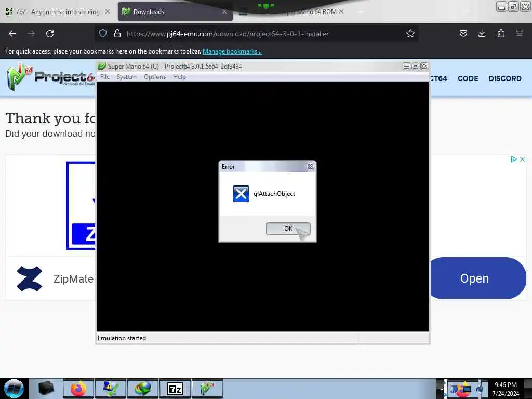Show hidden system tray icons arrow
The height and width of the screenshot is (399, 532).
(442, 389)
